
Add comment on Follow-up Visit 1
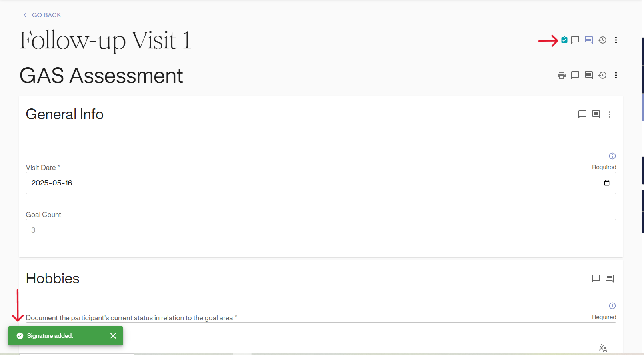coord(575,40)
